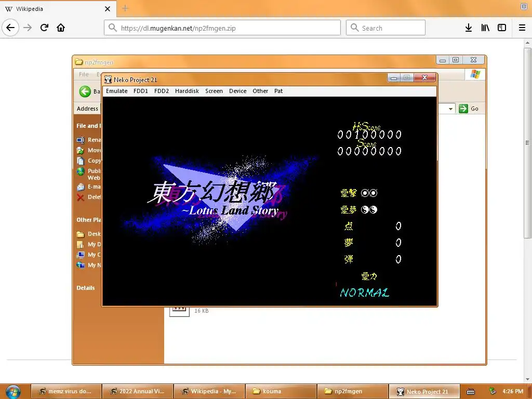
Task: Open My Computer from Other Places
Action: pos(81,255)
